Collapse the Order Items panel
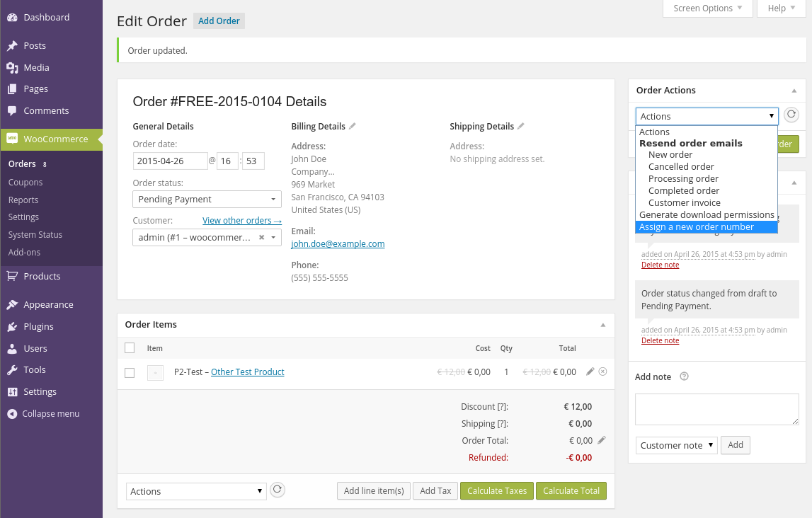 [x=603, y=325]
